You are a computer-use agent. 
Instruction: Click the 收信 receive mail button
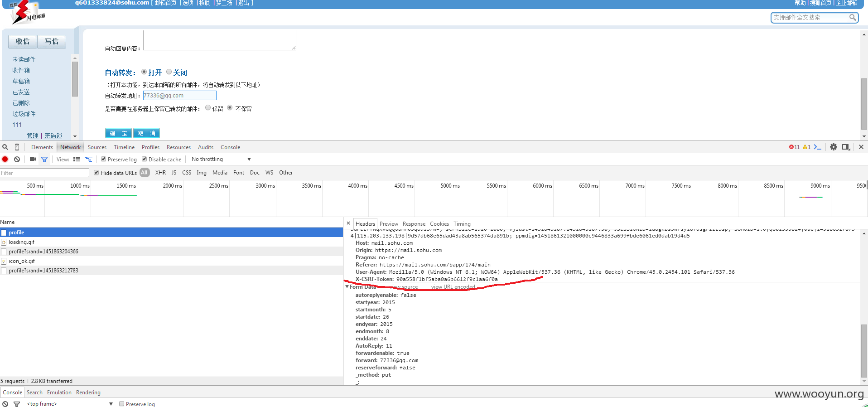pyautogui.click(x=23, y=41)
